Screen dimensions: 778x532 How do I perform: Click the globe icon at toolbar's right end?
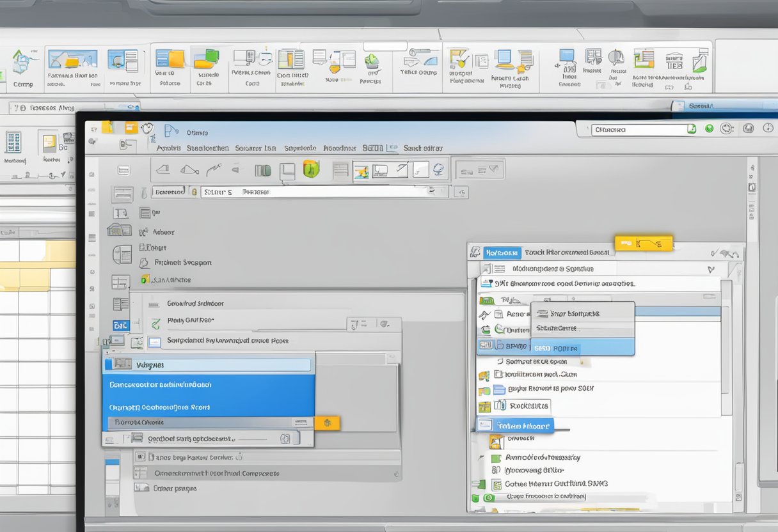438,169
